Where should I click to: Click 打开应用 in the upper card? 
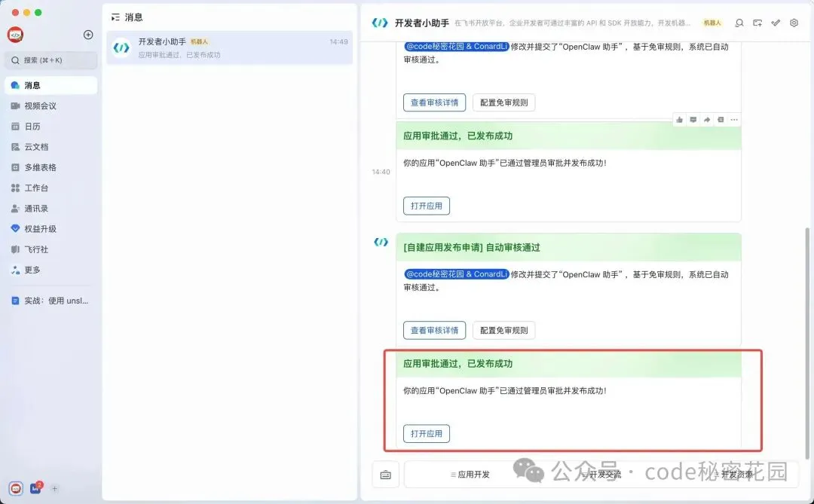(x=426, y=206)
